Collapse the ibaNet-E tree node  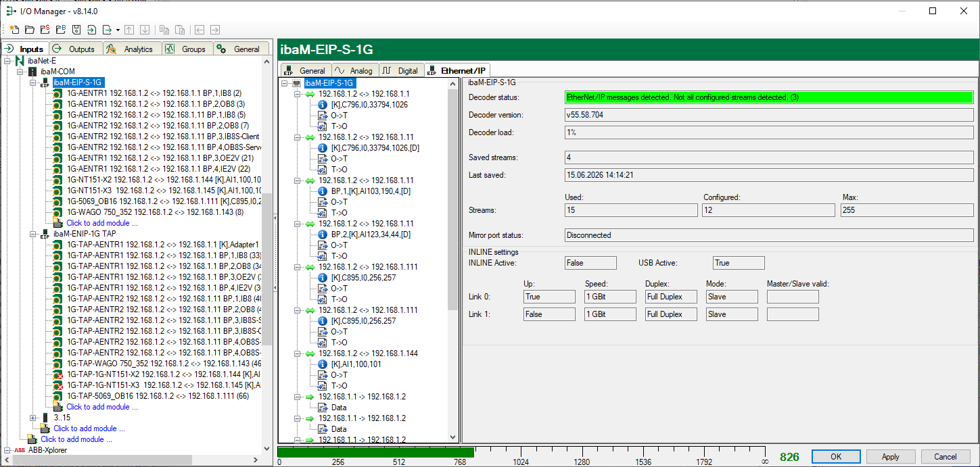7,61
